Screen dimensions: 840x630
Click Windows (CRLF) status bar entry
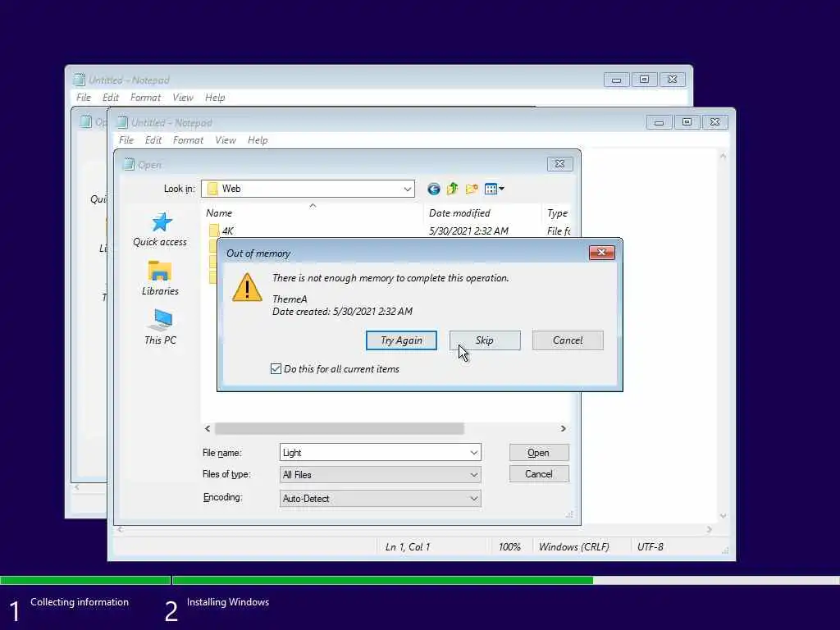click(573, 547)
